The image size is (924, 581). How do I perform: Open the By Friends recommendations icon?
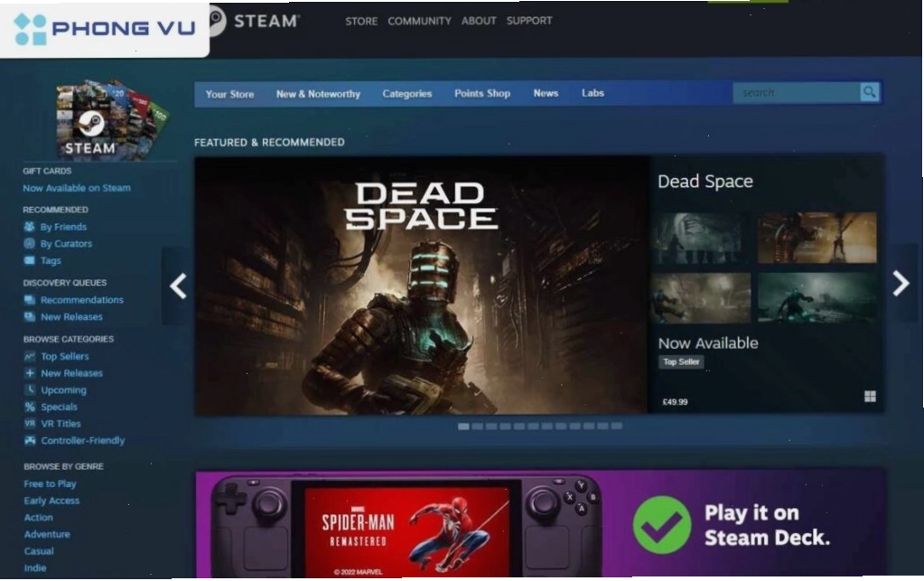click(x=29, y=226)
